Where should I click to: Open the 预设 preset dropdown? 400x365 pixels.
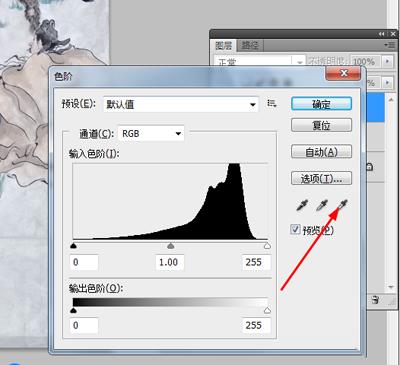[181, 104]
